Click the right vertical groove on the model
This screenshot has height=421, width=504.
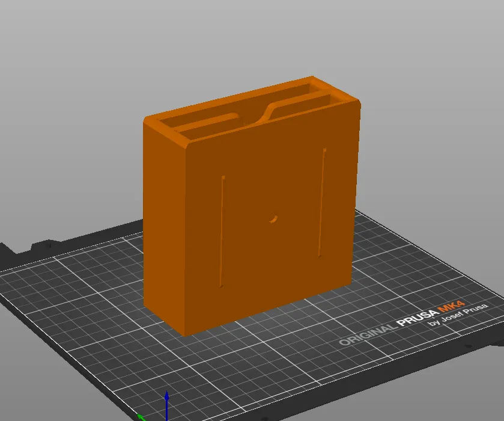[322, 203]
